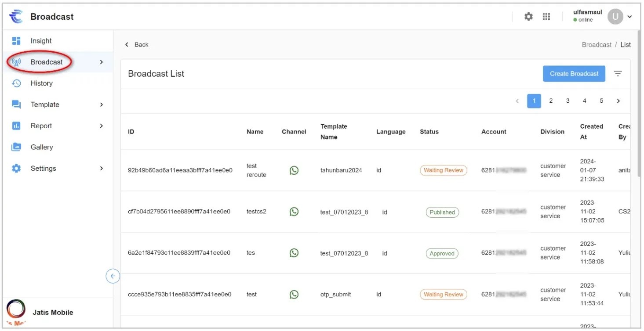644x331 pixels.
Task: Click the settings gear icon in header
Action: 528,17
